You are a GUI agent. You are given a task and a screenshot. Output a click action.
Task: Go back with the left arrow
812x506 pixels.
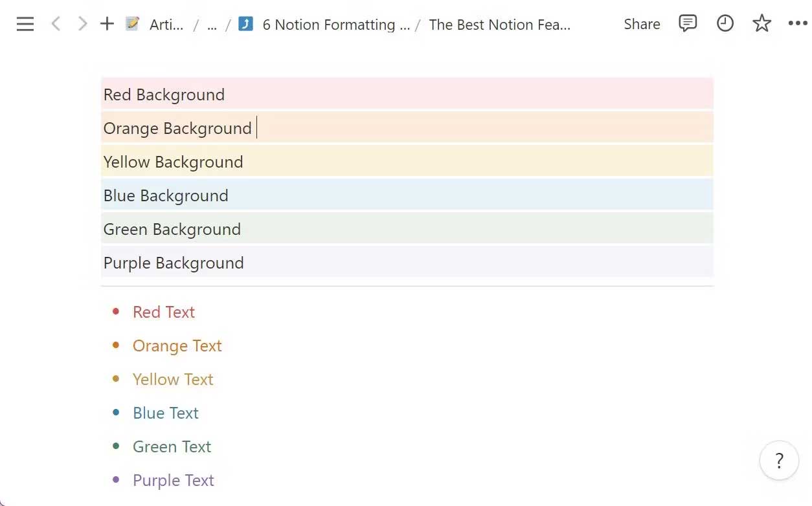56,25
